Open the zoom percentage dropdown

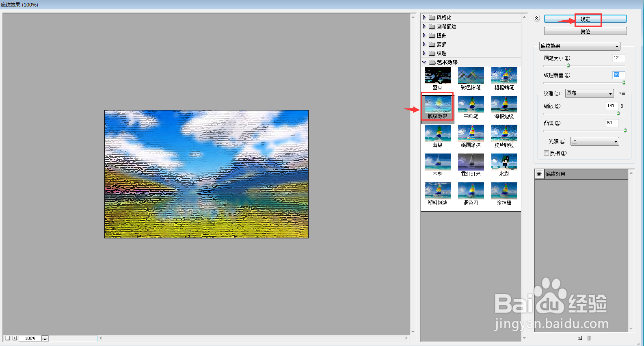point(45,338)
